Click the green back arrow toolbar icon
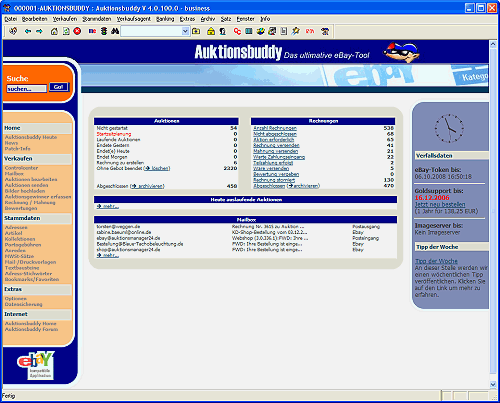500x403 pixels. tap(28, 31)
